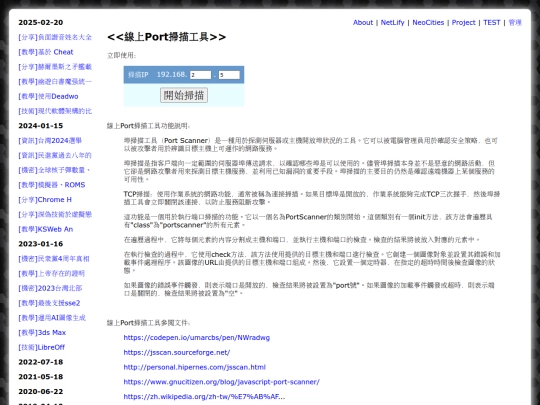This screenshot has width=540, height=405.
Task: Expand the 2025-02-20 date group
Action: pos(41,23)
